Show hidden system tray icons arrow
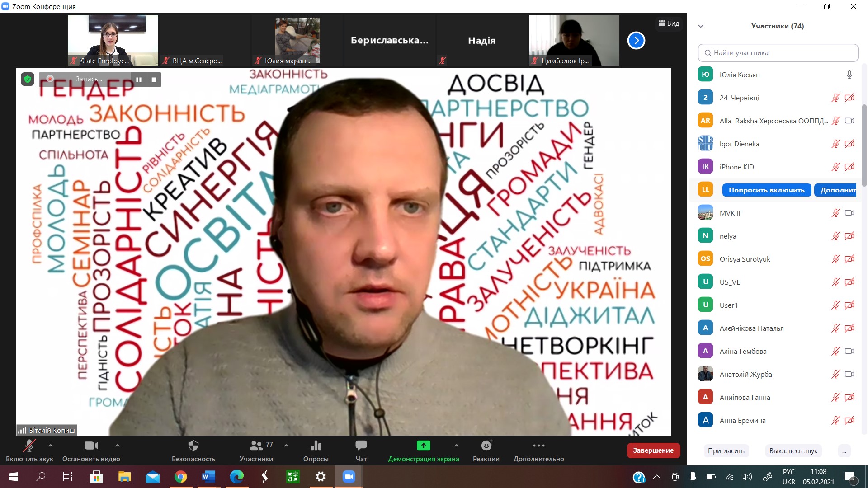The image size is (868, 488). [657, 477]
